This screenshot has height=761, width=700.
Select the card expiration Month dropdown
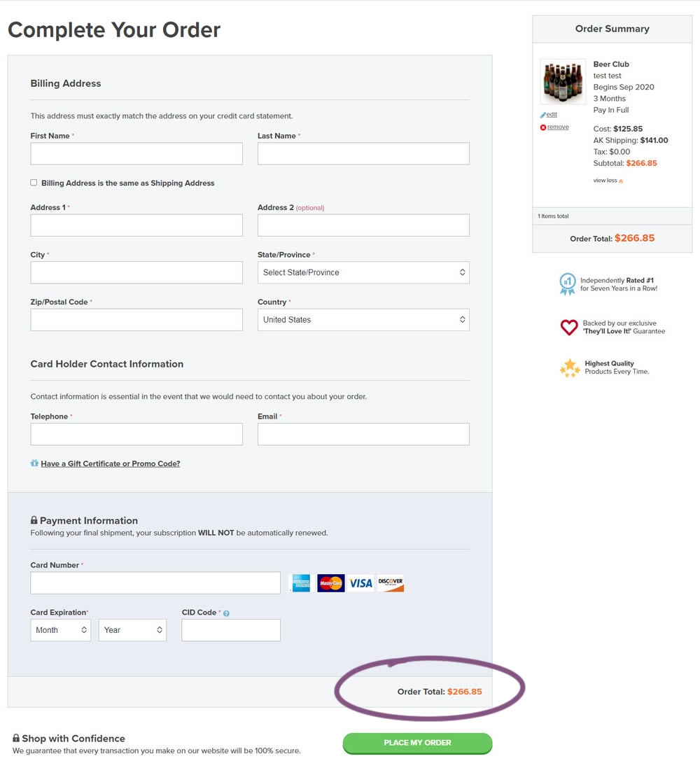click(61, 630)
